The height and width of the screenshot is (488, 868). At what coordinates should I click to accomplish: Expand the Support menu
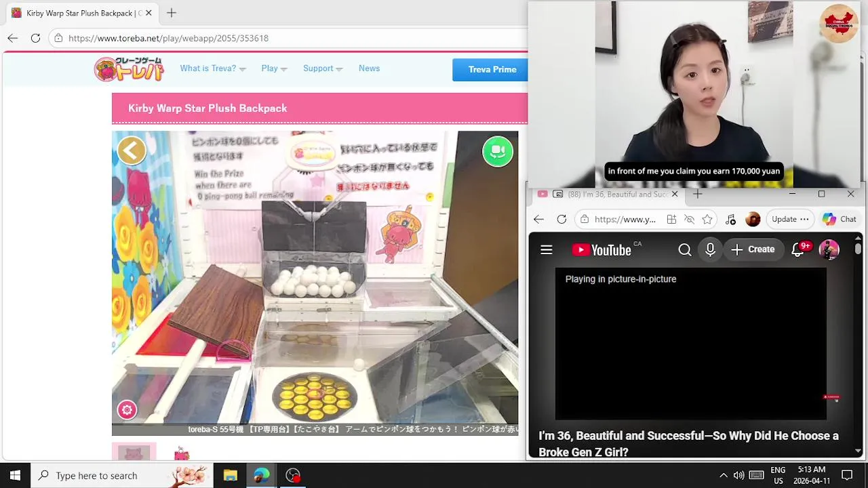[x=323, y=68]
